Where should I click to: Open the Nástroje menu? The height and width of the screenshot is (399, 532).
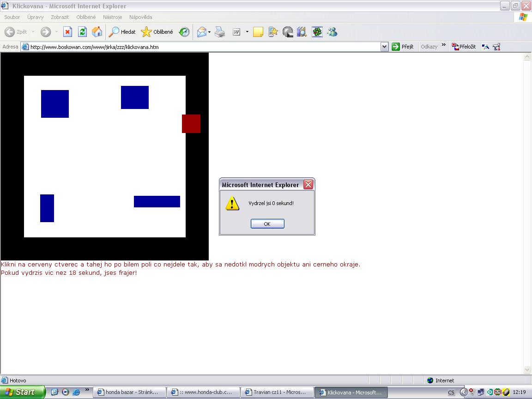pos(112,17)
